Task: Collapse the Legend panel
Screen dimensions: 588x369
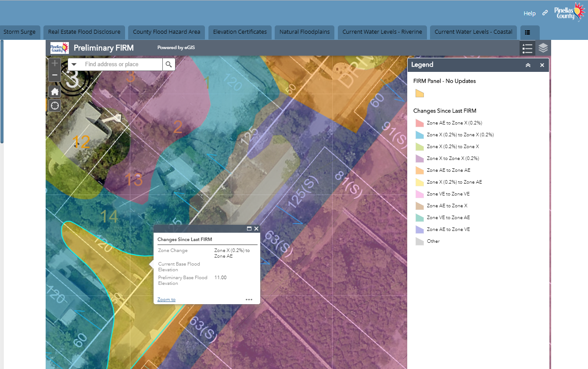Action: pyautogui.click(x=528, y=65)
